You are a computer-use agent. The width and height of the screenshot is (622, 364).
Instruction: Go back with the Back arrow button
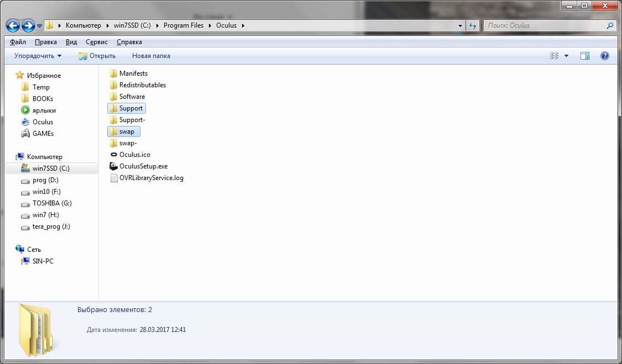pos(13,26)
